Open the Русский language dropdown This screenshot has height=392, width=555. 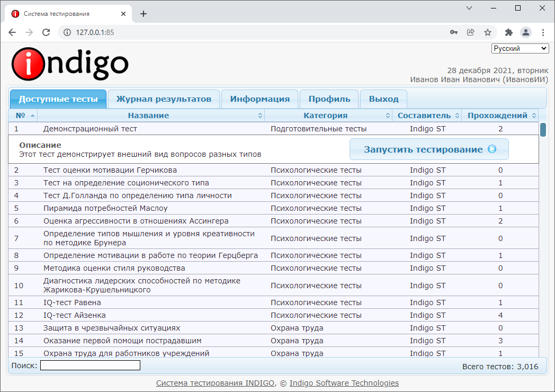click(x=520, y=49)
